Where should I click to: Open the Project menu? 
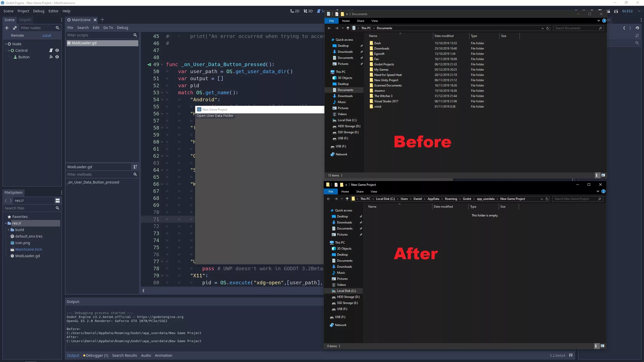[x=23, y=11]
